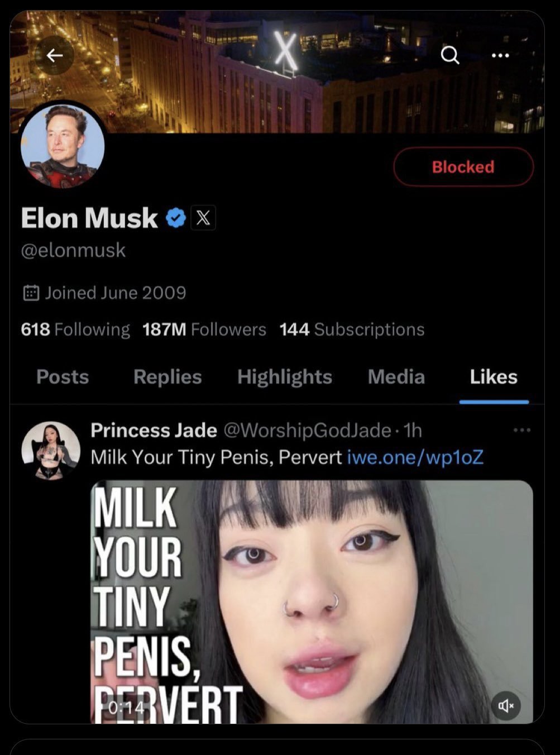
Task: View the 187M Followers list
Action: pos(204,329)
